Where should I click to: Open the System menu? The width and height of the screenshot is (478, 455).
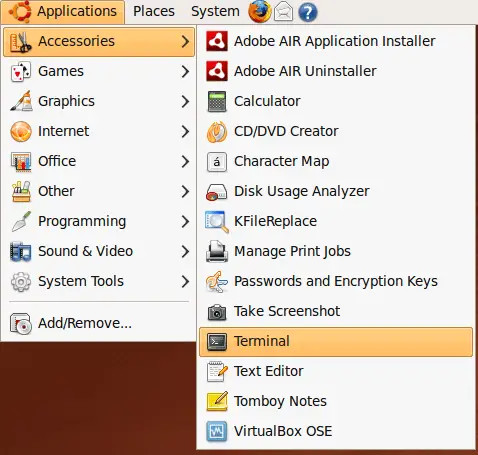[x=215, y=12]
